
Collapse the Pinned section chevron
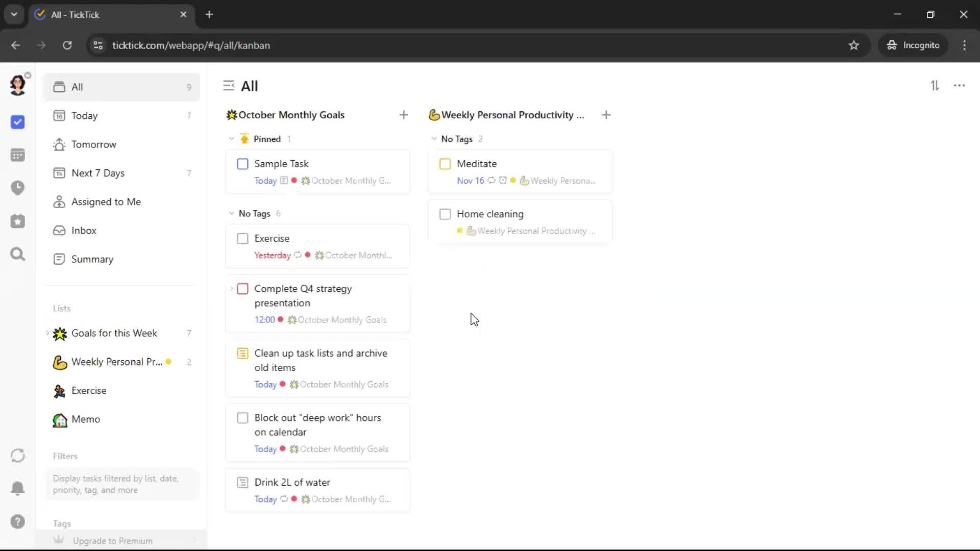coord(231,139)
